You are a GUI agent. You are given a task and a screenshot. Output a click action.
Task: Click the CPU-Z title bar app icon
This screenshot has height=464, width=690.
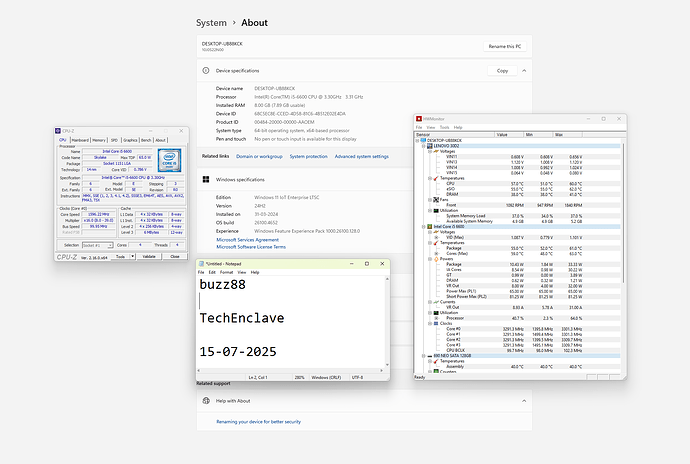tap(58, 131)
